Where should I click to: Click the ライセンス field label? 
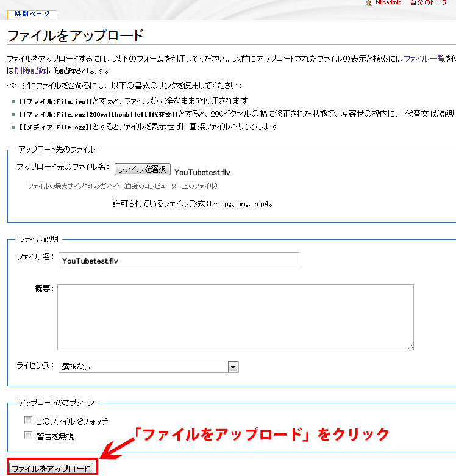[35, 365]
